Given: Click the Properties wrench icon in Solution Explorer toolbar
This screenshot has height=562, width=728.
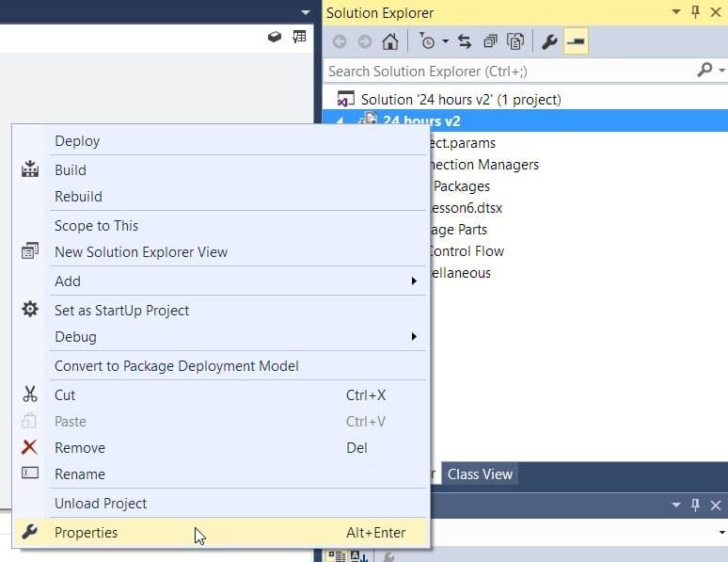Looking at the screenshot, I should [x=549, y=41].
